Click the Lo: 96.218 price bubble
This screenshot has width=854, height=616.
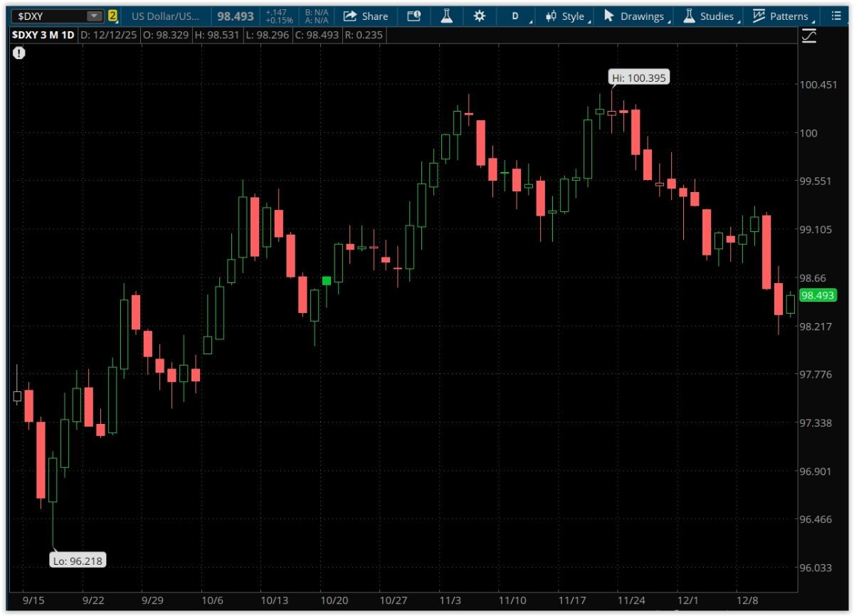pyautogui.click(x=78, y=561)
